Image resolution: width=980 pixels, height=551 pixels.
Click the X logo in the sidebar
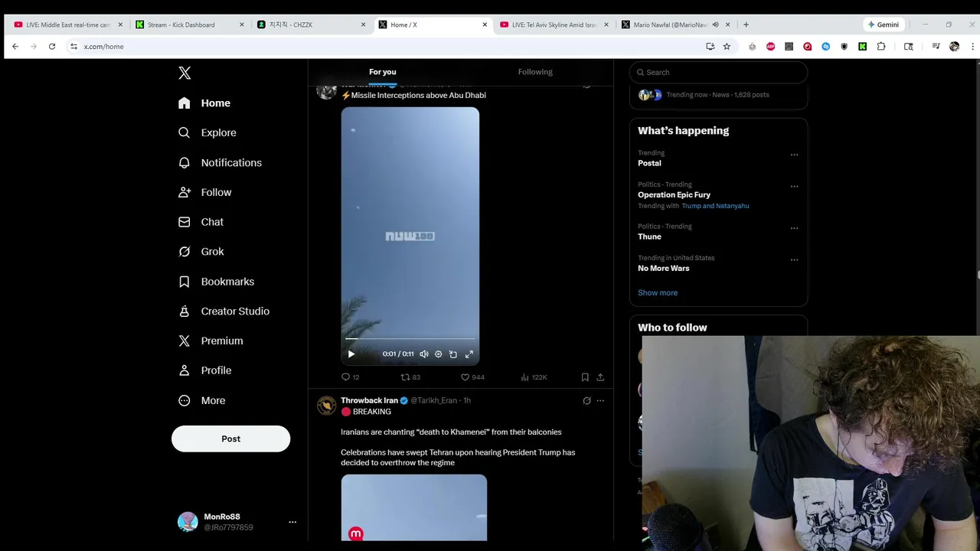coord(185,73)
